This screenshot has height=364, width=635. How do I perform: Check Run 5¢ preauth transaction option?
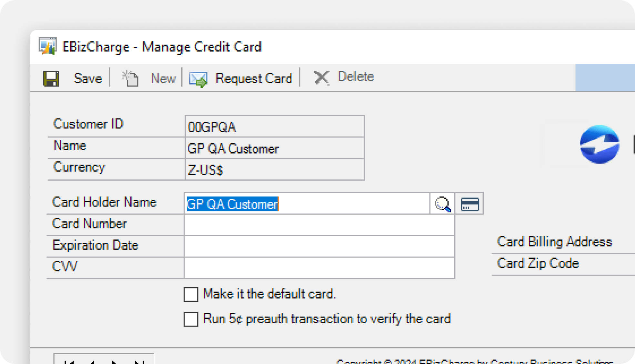(x=191, y=319)
